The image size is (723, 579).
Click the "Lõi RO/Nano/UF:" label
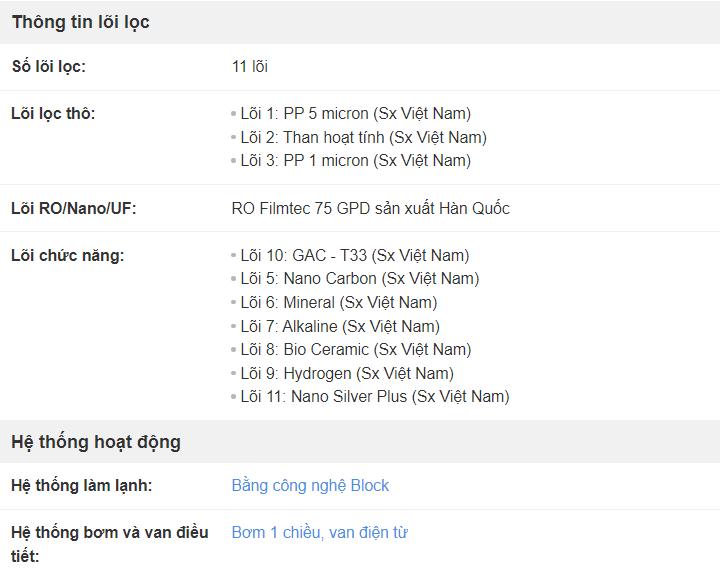(73, 208)
